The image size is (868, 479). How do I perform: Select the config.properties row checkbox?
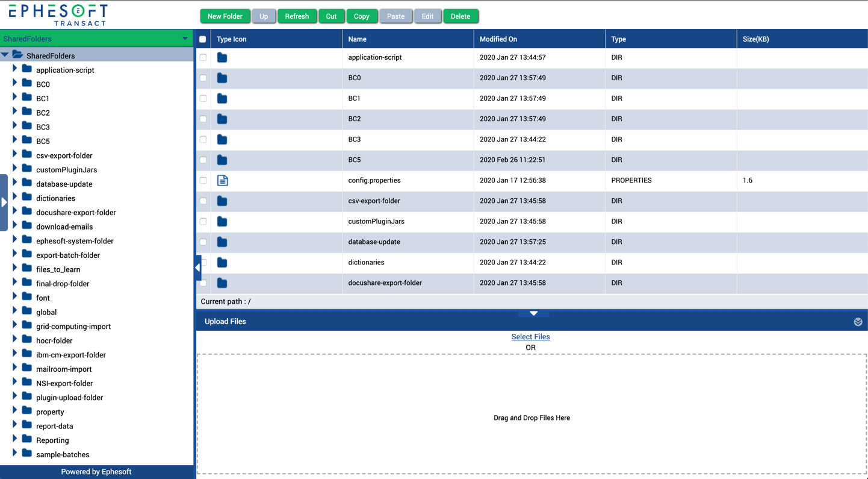tap(203, 181)
